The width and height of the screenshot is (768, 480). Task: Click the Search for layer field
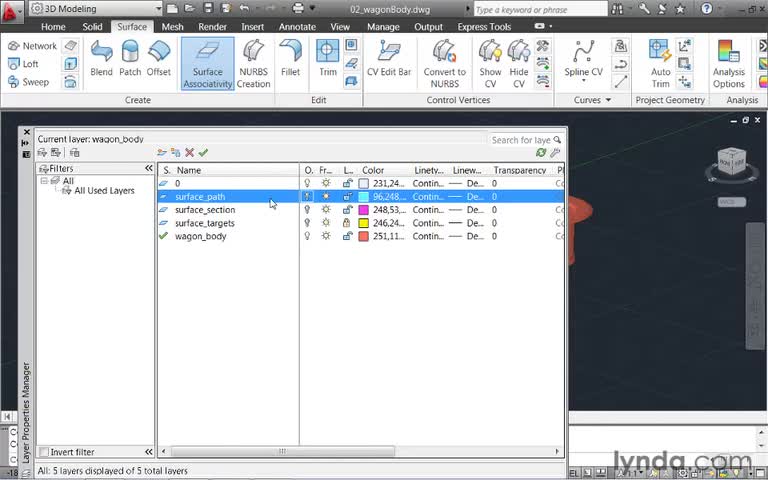(526, 140)
